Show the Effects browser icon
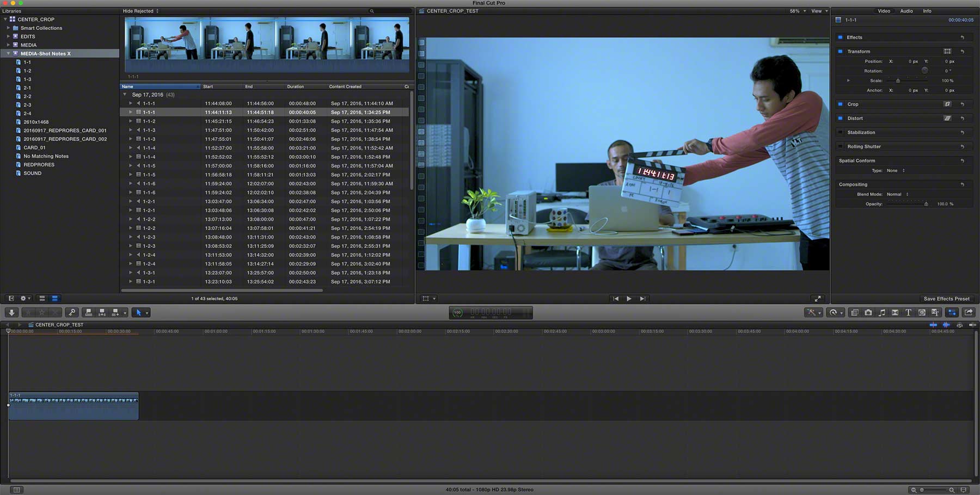The height and width of the screenshot is (495, 980). [855, 313]
